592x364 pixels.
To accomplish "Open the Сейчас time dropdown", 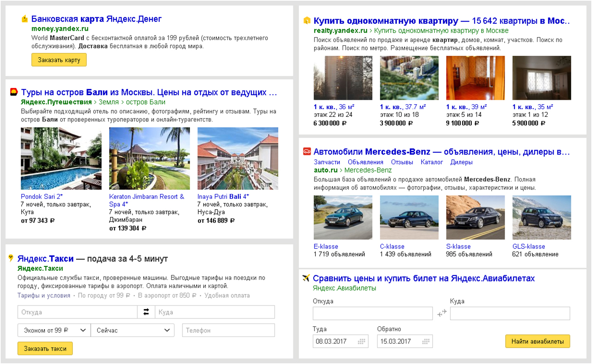I will [x=133, y=330].
